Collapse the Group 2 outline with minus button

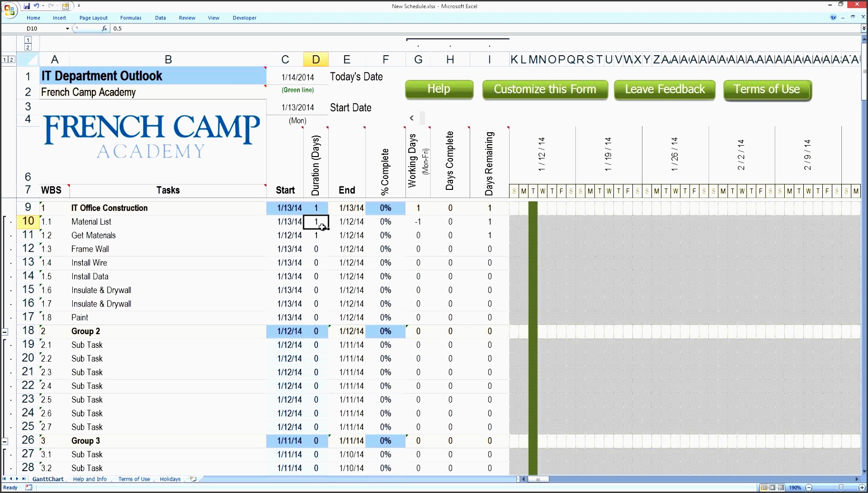click(5, 331)
